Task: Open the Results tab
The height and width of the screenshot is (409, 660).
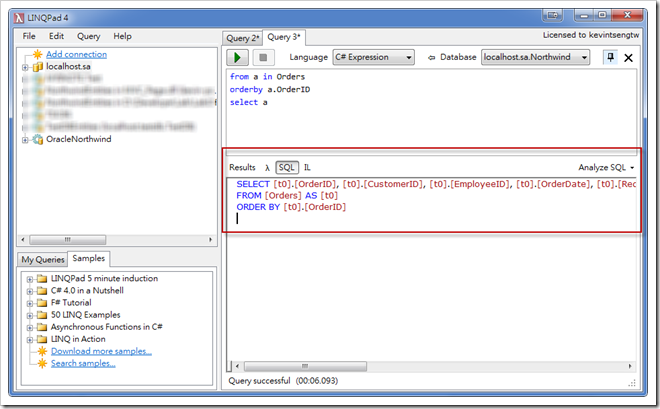Action: tap(242, 167)
